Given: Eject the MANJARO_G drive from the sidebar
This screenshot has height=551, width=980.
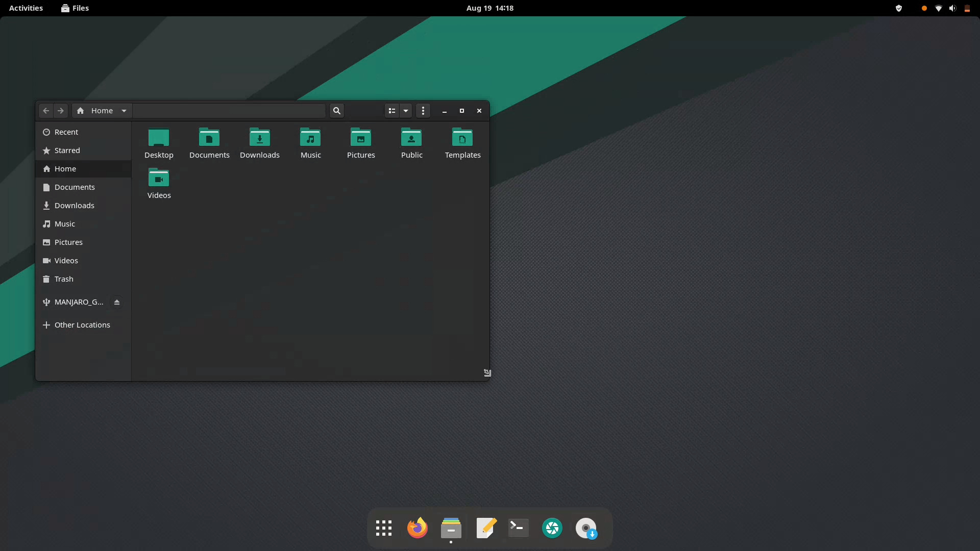Looking at the screenshot, I should coord(116,302).
